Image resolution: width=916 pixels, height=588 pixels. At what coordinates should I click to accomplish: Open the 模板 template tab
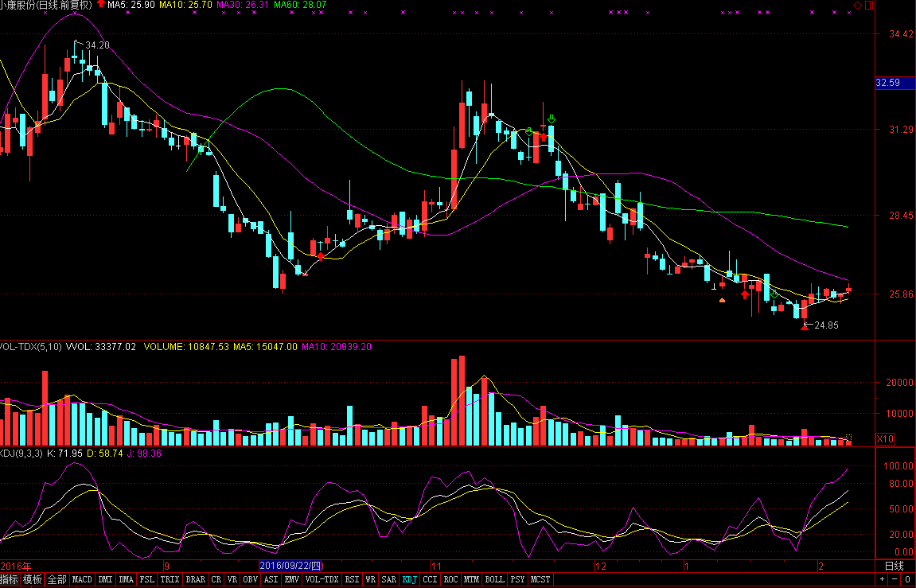click(x=33, y=579)
